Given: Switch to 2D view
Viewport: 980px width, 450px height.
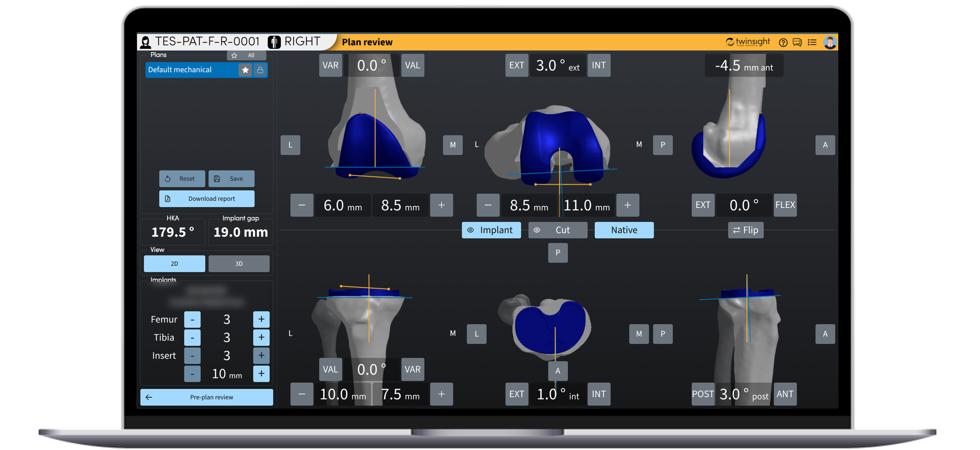Looking at the screenshot, I should coord(174,264).
